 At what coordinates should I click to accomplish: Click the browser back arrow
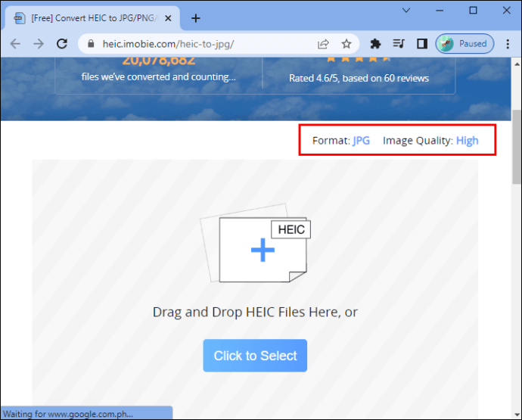[x=15, y=44]
